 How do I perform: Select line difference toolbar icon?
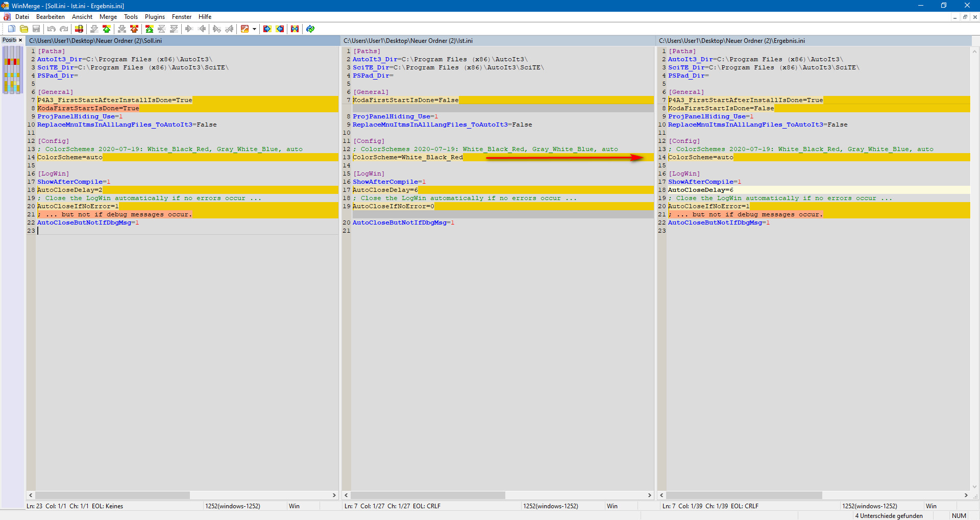pyautogui.click(x=79, y=29)
